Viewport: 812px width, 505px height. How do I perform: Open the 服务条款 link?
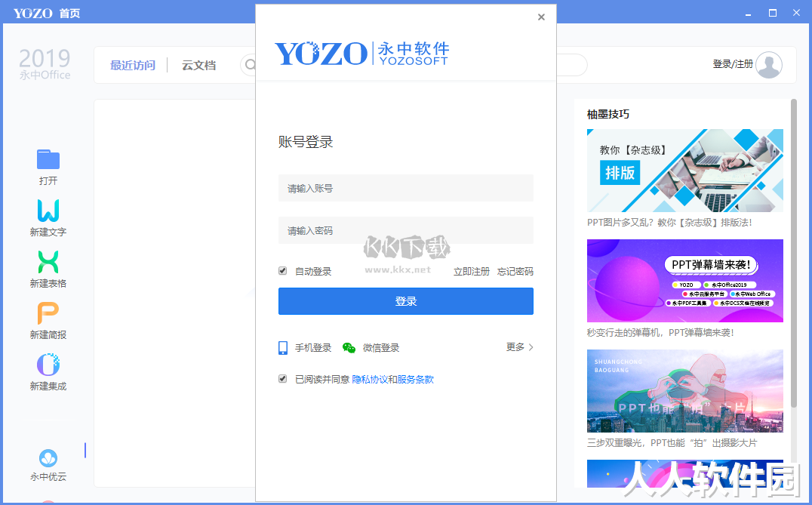(x=415, y=379)
